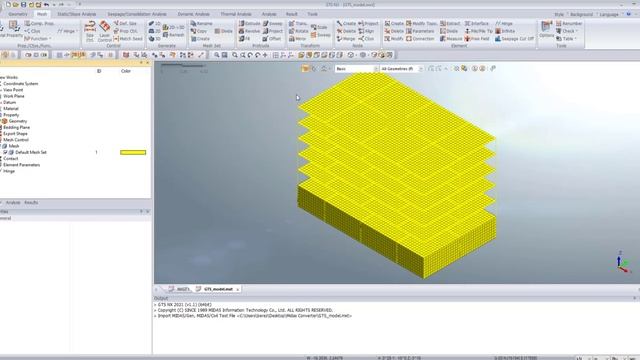Click the Seepage Cut Off tool
The width and height of the screenshot is (640, 360).
coord(514,39)
